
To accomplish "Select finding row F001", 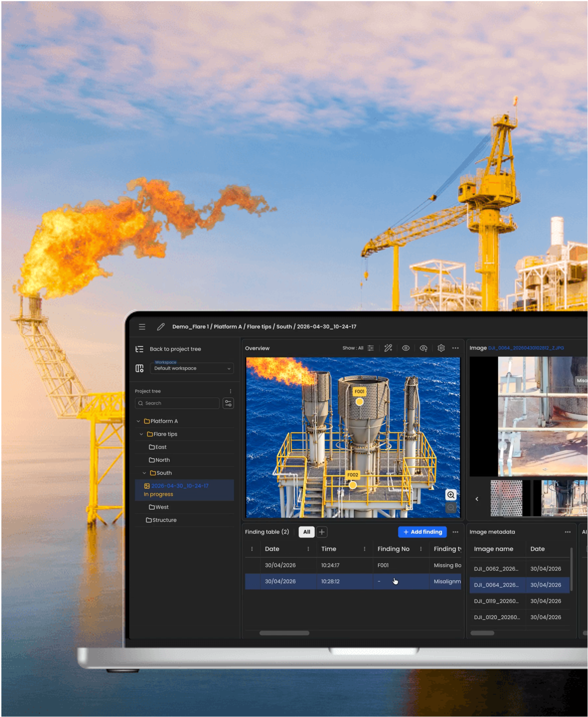I will coord(353,565).
